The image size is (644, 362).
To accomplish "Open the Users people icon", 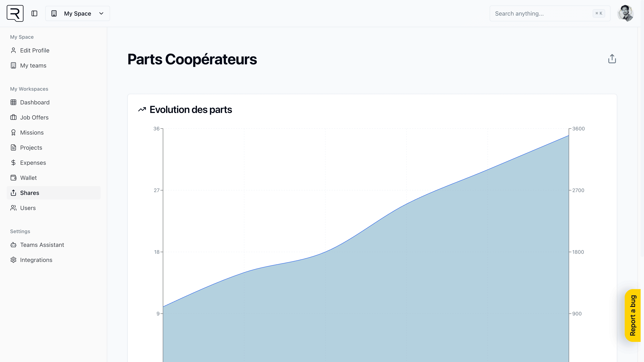I will (x=13, y=208).
